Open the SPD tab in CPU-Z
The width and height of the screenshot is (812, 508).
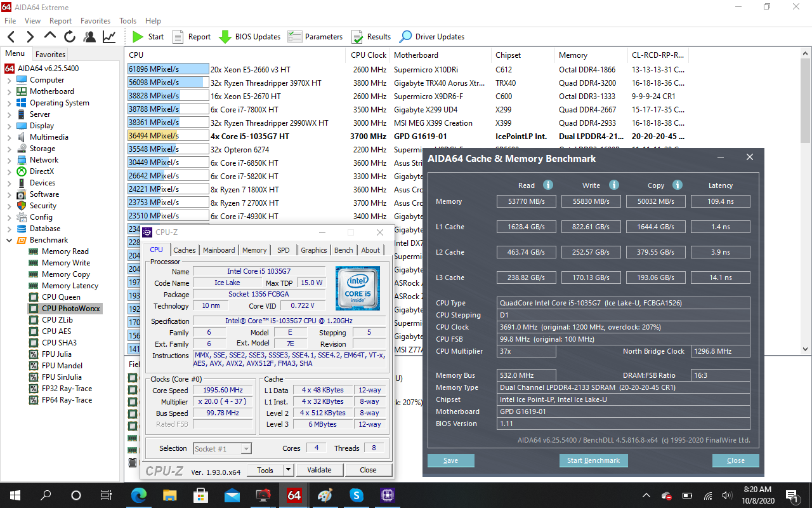pos(284,250)
